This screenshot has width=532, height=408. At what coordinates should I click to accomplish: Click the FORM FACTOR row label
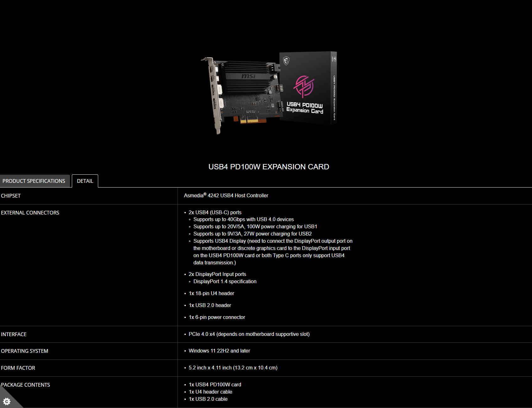[18, 368]
